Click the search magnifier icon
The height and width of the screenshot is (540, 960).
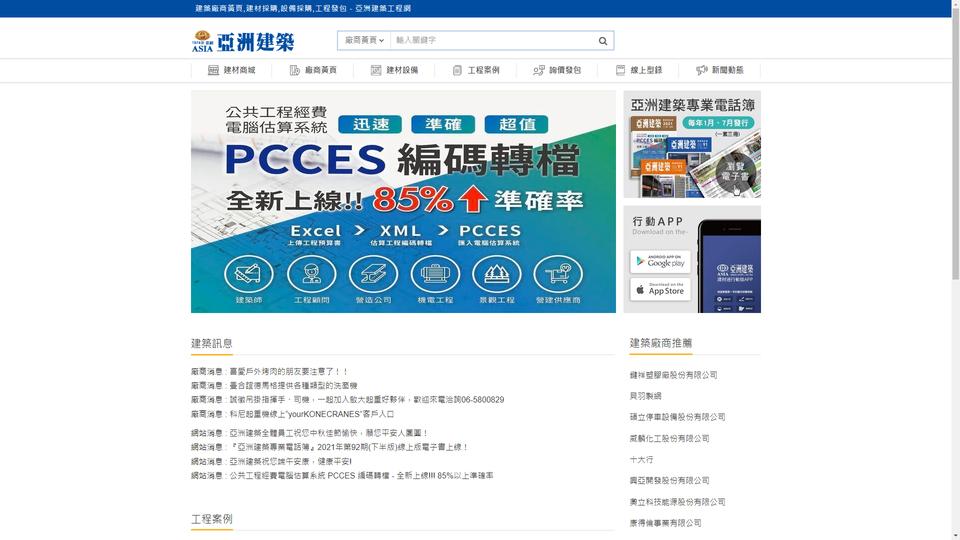tap(602, 41)
